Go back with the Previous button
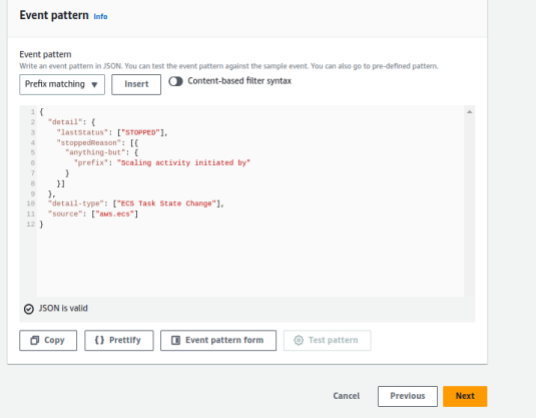Viewport: 536px width, 418px height. point(407,396)
